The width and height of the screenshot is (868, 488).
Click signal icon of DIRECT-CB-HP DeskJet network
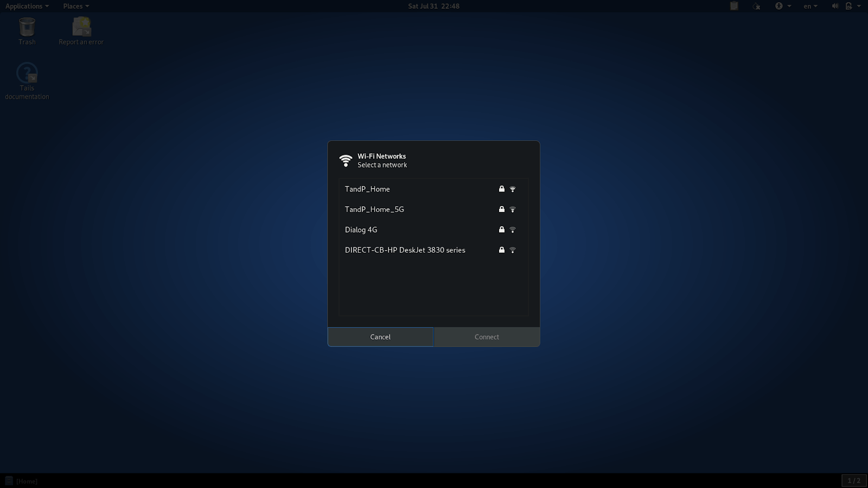tap(513, 250)
